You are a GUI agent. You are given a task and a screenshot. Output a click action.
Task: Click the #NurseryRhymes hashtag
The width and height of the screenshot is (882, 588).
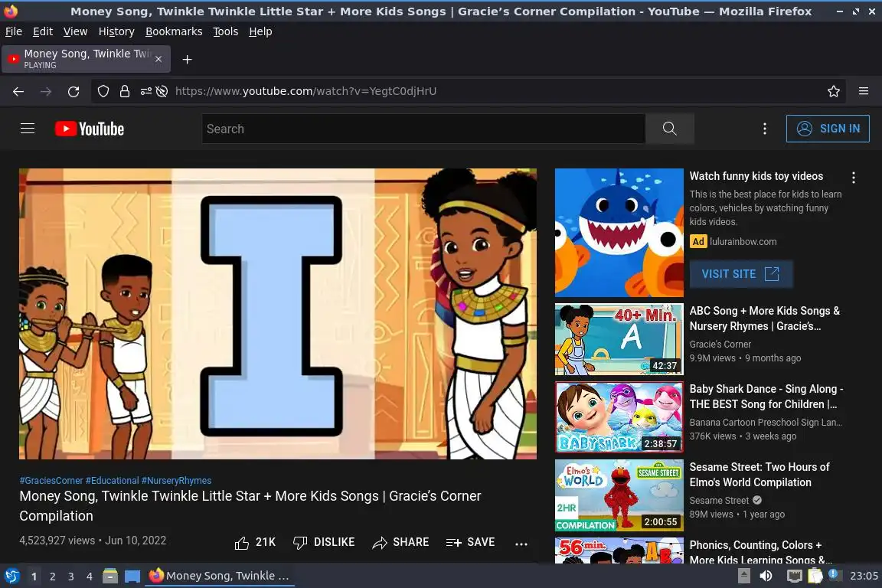(x=176, y=481)
